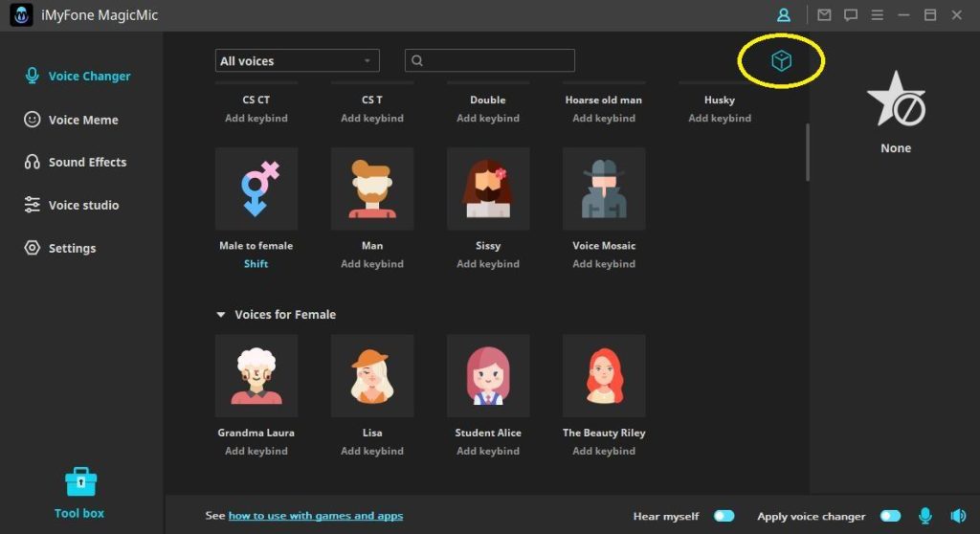Add keybind for the Man voice
Viewport: 980px width, 534px height.
pos(372,264)
